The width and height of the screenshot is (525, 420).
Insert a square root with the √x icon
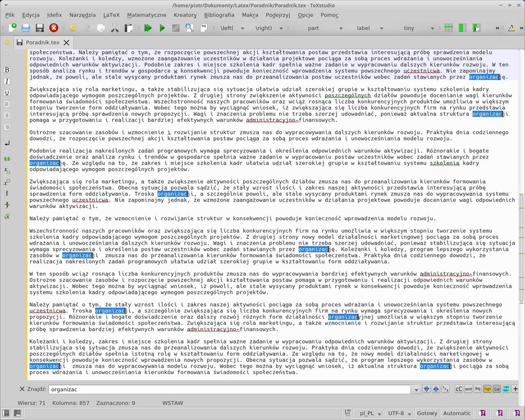point(7,216)
